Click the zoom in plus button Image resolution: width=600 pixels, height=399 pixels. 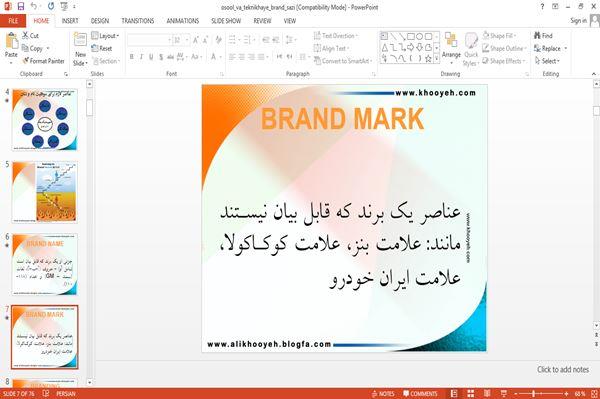(566, 393)
